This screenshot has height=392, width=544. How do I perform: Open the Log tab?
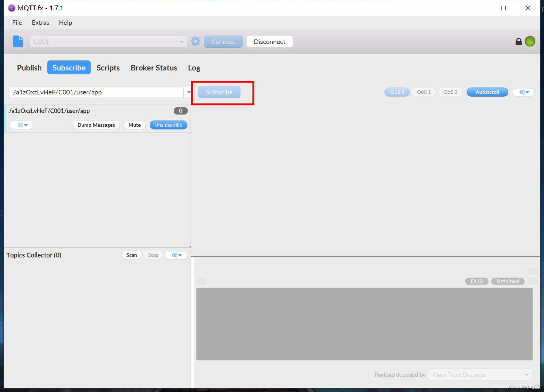pyautogui.click(x=194, y=67)
